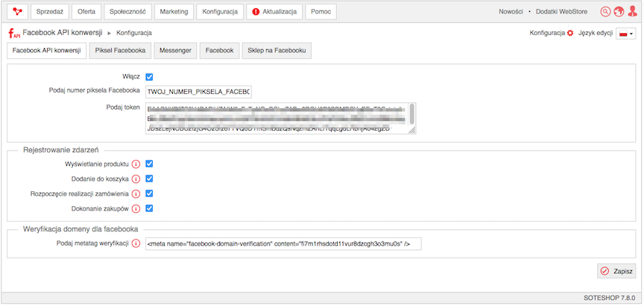The image size is (644, 306).
Task: Click the verification metatag input field
Action: click(x=283, y=244)
